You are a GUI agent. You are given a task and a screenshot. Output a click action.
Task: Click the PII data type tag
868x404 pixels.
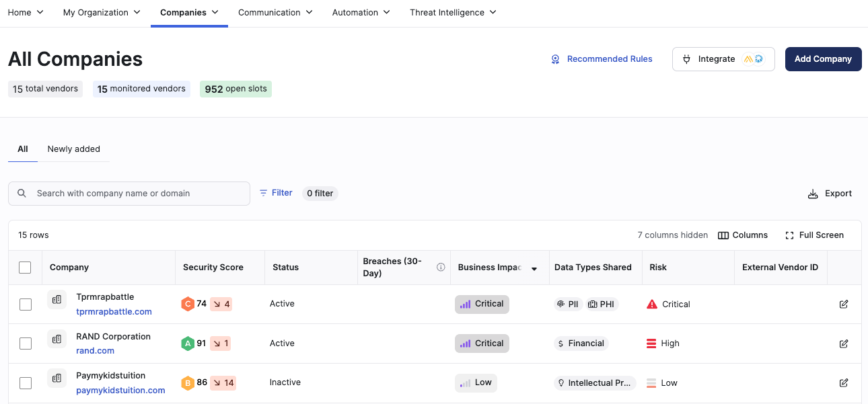[568, 305]
